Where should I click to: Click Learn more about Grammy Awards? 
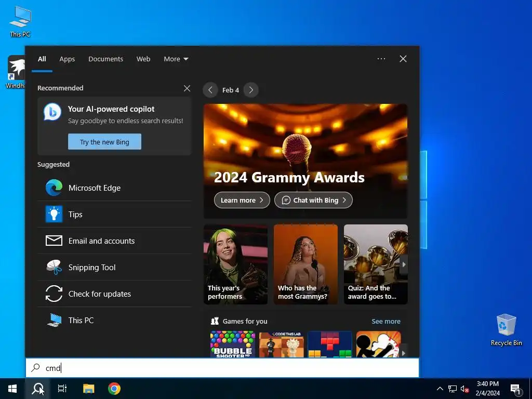pos(242,200)
